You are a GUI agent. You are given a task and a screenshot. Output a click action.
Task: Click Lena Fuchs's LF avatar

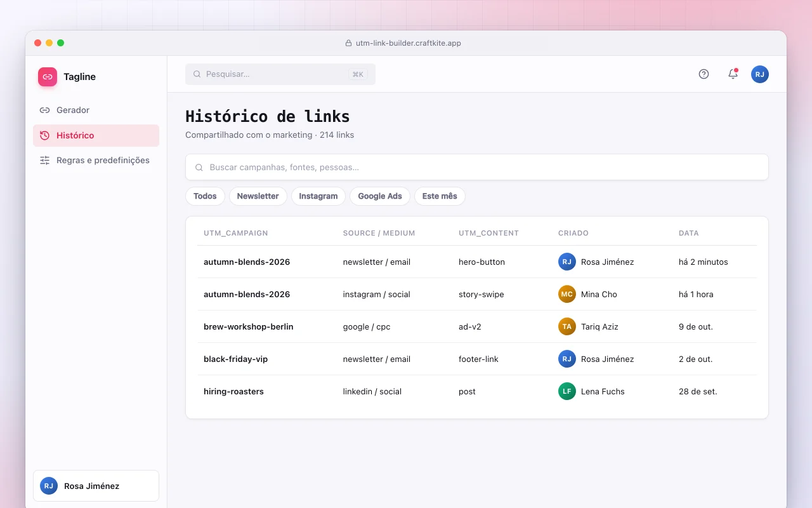(567, 391)
